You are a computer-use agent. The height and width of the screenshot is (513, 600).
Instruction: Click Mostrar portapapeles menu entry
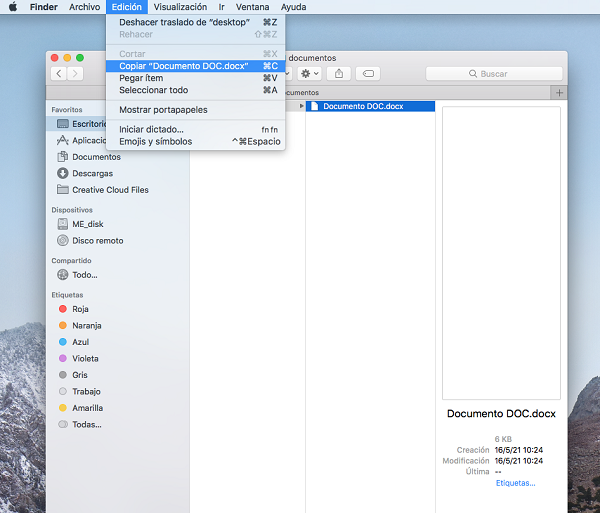(x=163, y=110)
